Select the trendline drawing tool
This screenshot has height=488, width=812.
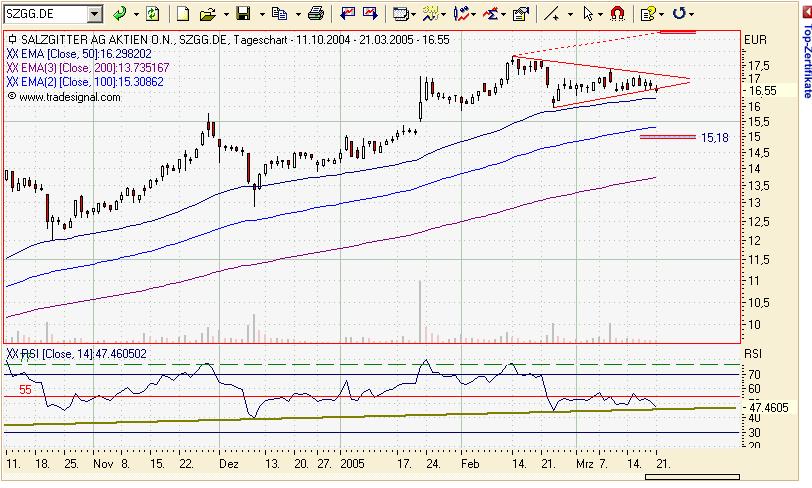point(552,13)
